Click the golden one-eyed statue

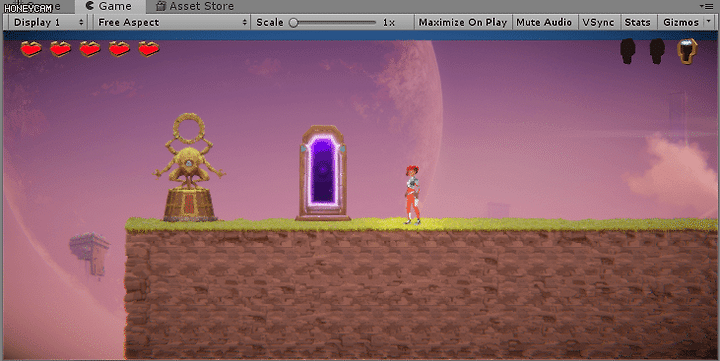[189, 168]
